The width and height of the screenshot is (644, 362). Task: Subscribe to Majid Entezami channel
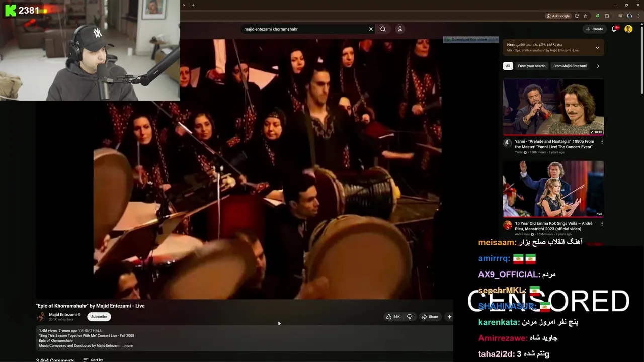(x=99, y=317)
